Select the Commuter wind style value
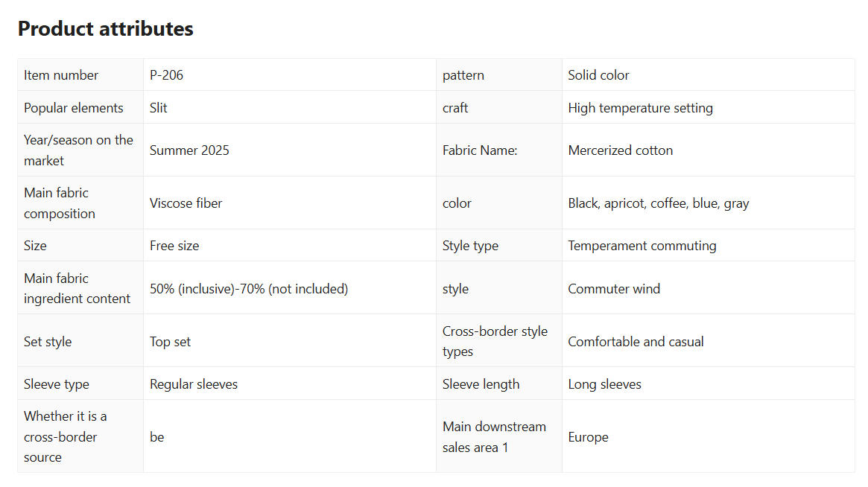Screen dimensions: 868x487 (614, 289)
